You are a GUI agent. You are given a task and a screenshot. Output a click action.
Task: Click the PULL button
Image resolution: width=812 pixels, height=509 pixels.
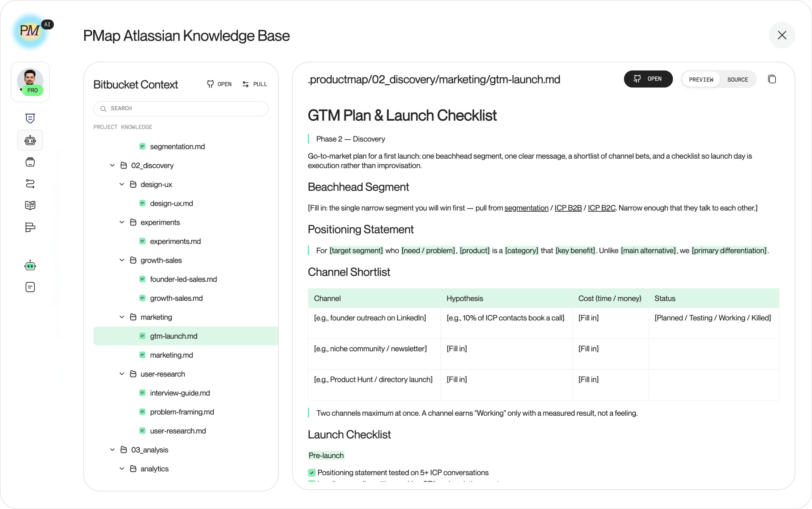point(255,84)
